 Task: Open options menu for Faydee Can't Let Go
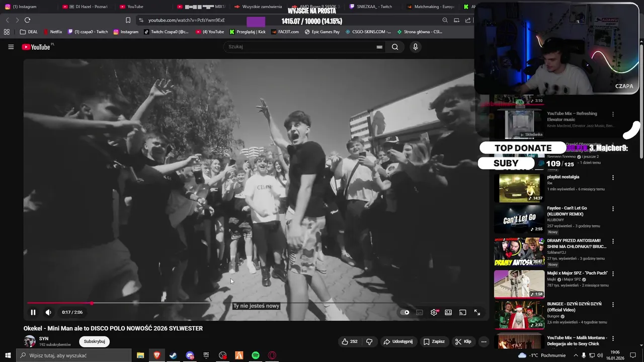coord(613,209)
